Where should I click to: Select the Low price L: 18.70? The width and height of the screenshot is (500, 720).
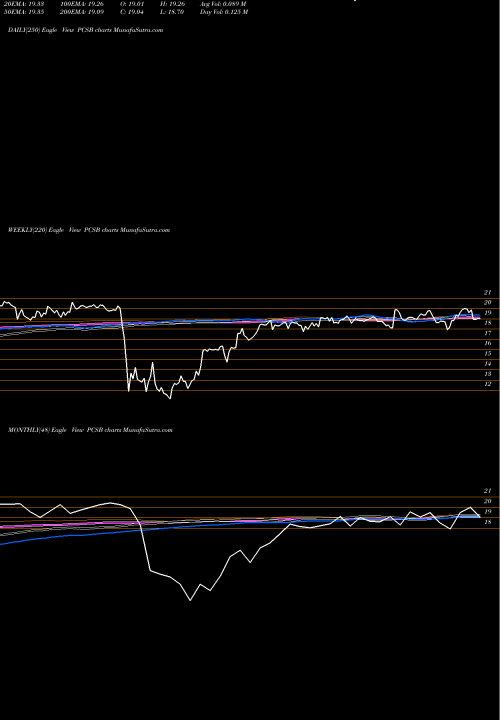pyautogui.click(x=172, y=12)
